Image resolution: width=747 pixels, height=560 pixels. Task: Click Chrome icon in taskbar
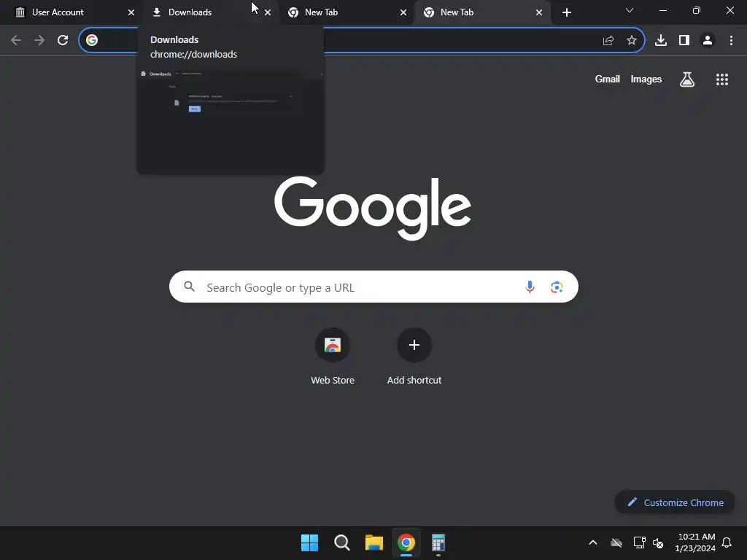click(406, 542)
